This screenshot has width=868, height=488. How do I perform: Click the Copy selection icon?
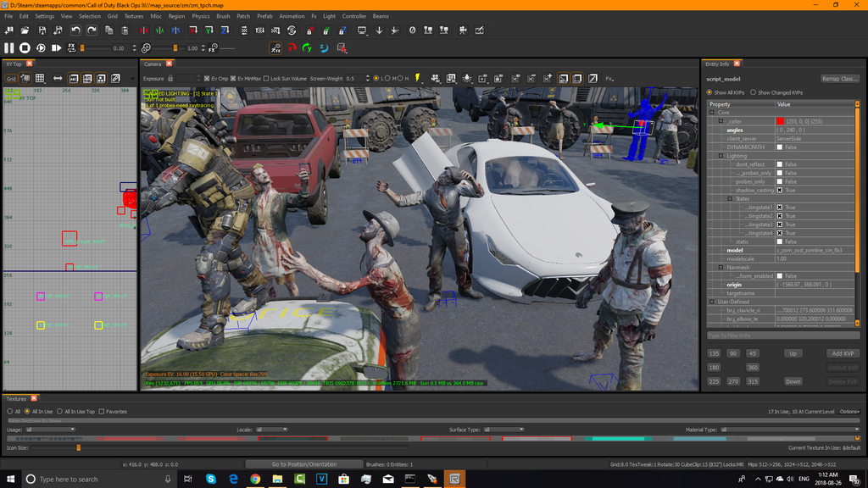click(109, 30)
